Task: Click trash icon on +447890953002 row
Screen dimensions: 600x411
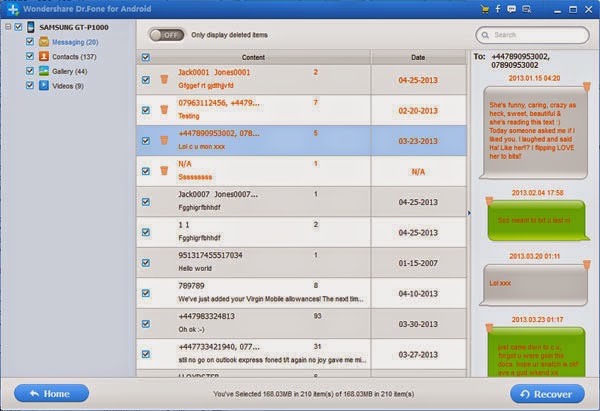Action: (x=164, y=140)
